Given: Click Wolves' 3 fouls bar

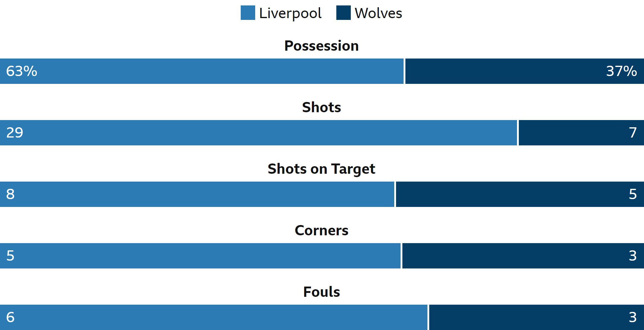Looking at the screenshot, I should pos(537,317).
